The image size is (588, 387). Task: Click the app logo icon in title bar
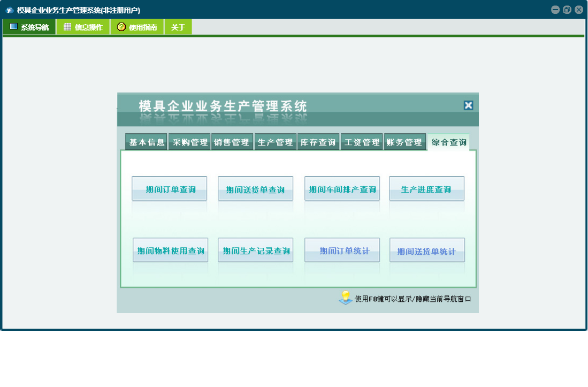(x=10, y=10)
